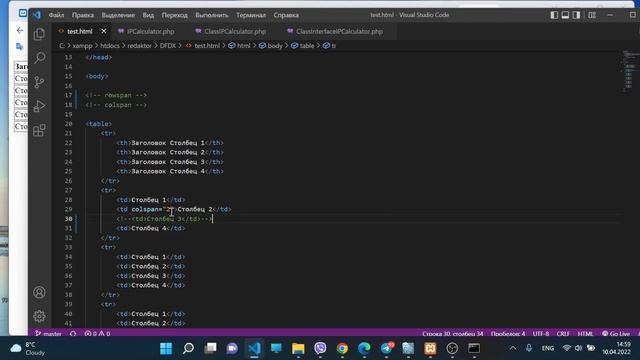Toggle the bottom panel layout icon
This screenshot has width=640, height=360.
tap(565, 15)
